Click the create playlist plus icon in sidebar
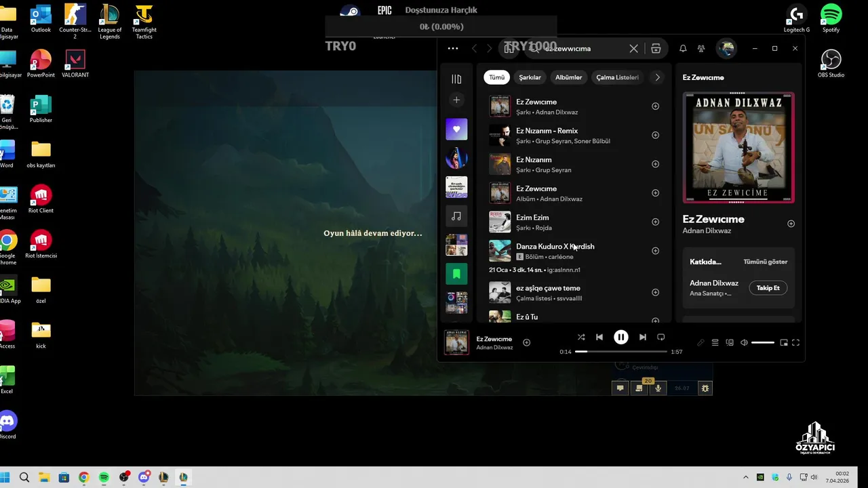Viewport: 868px width, 488px height. click(x=456, y=100)
